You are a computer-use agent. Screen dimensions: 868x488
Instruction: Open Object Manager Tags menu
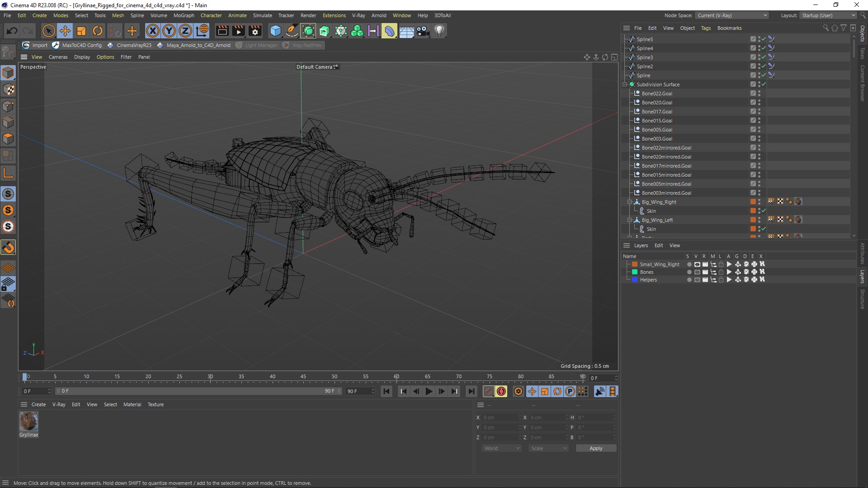(x=706, y=28)
